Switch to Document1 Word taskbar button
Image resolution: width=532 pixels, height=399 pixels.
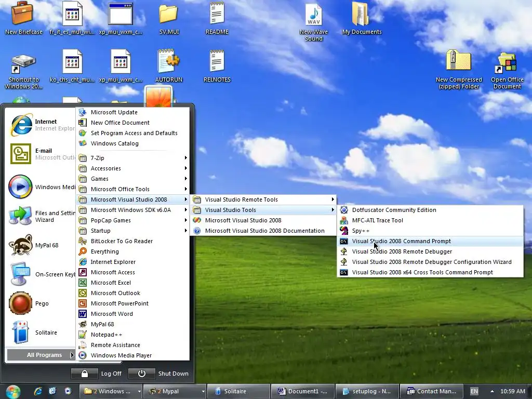[303, 391]
